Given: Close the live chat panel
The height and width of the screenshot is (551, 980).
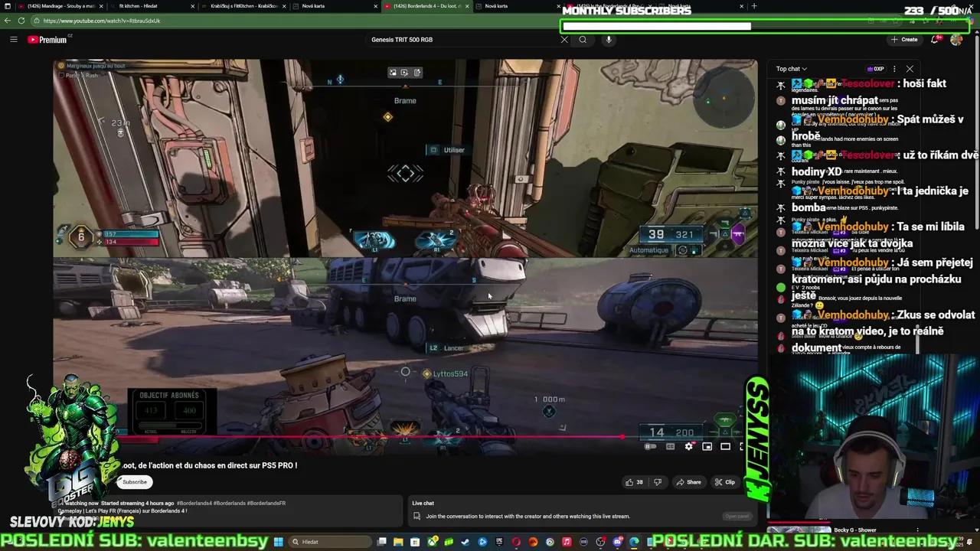Looking at the screenshot, I should coord(910,69).
